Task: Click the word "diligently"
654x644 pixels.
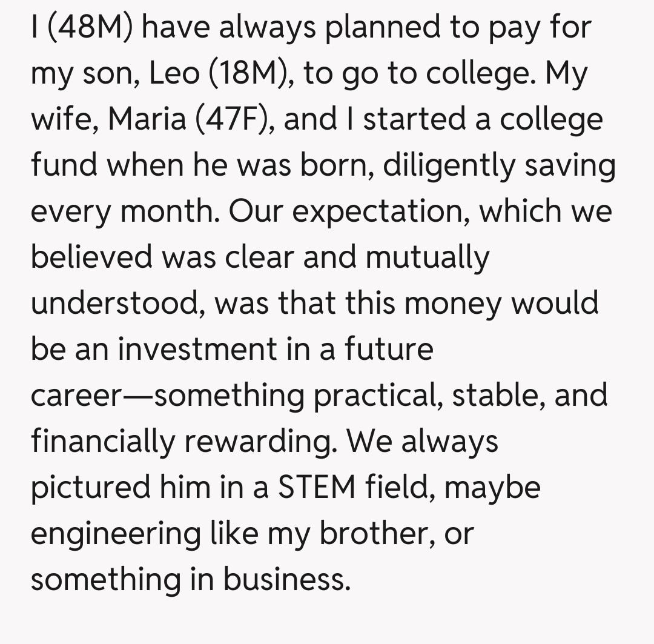Action: point(448,165)
